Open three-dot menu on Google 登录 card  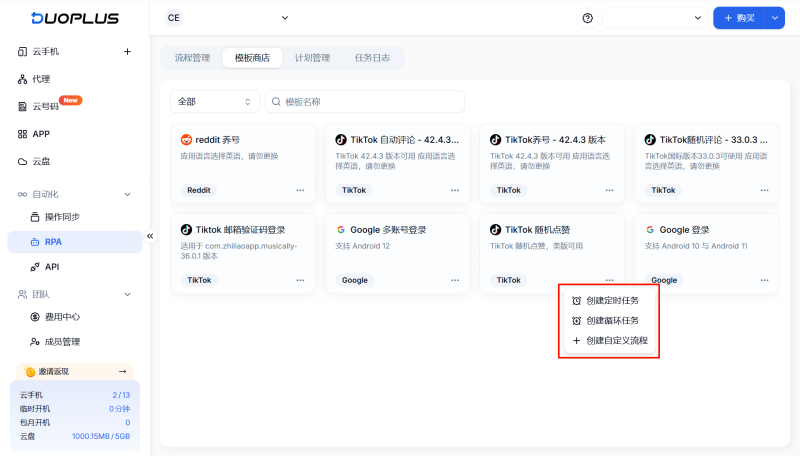coord(764,280)
